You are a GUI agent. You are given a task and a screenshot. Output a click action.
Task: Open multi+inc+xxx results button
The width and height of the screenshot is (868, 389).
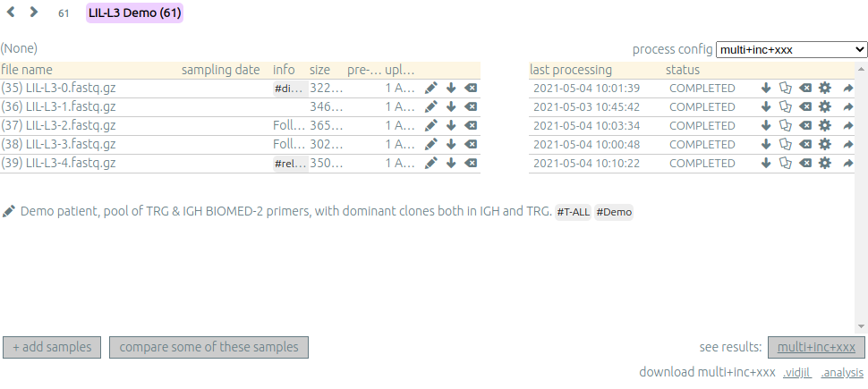[x=816, y=348]
